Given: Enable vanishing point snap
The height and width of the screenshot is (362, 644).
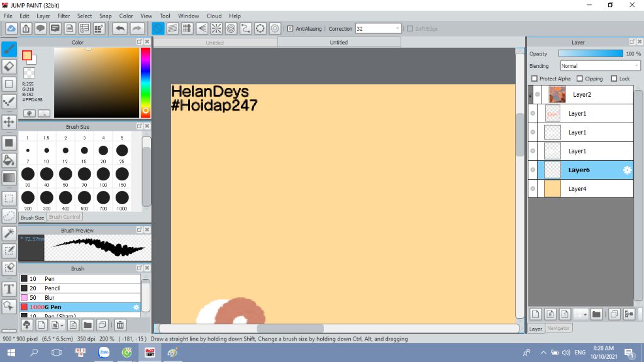Looking at the screenshot, I should (202, 28).
